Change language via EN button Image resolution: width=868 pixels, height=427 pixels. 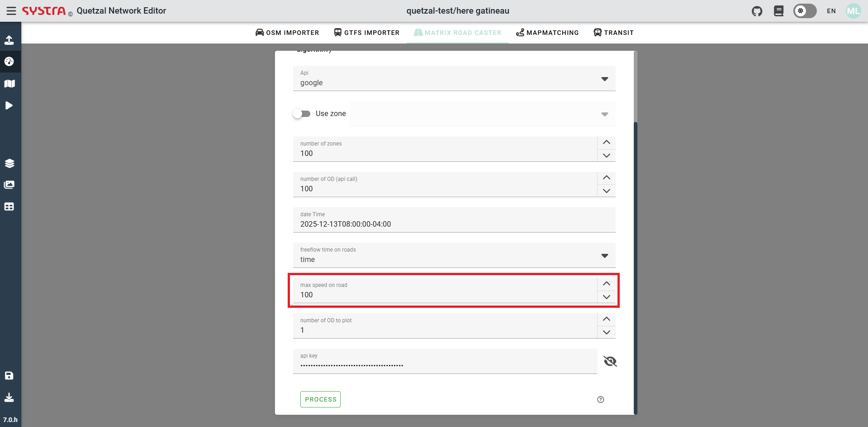831,11
